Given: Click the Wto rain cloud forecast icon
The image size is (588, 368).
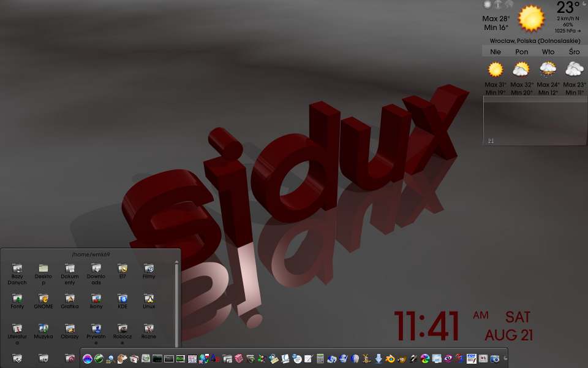Looking at the screenshot, I should 548,69.
